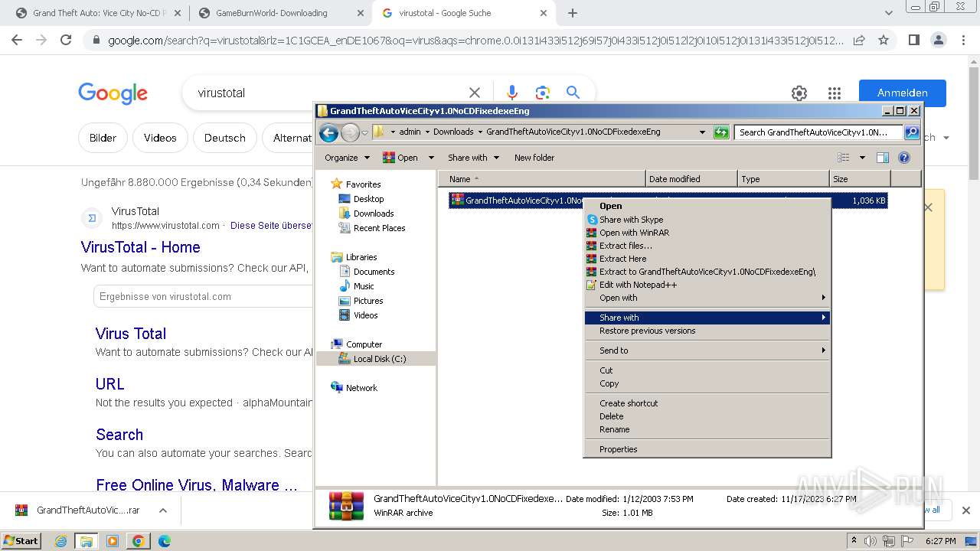Click the Chrome reload page icon
This screenshot has height=551, width=980.
pos(66,40)
